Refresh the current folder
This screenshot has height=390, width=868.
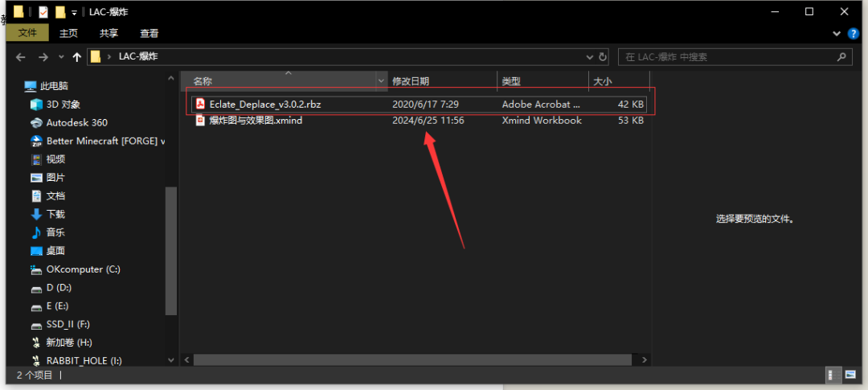[603, 56]
